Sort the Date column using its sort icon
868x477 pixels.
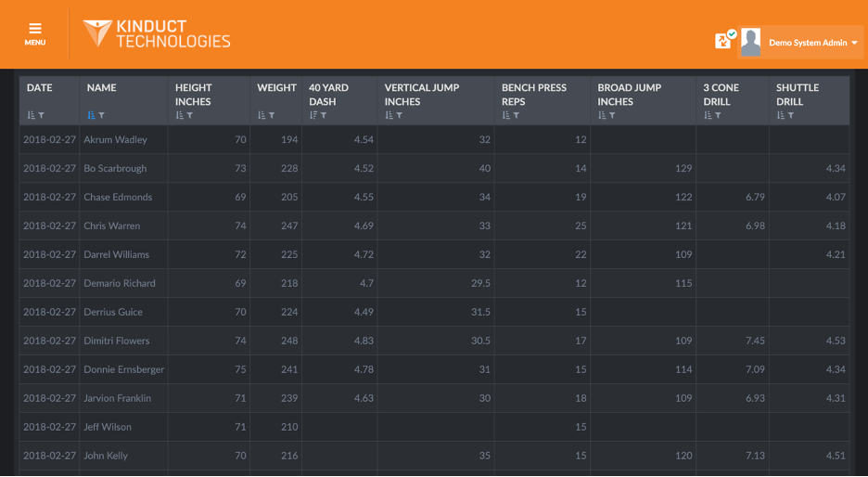[31, 115]
